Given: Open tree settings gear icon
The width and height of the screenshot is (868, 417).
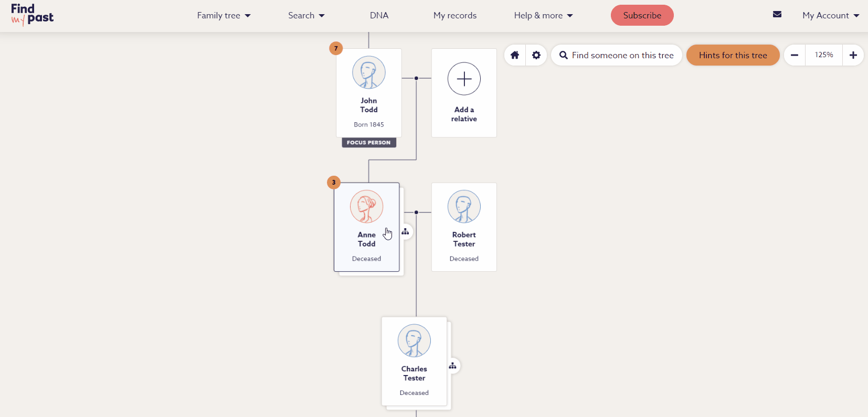Looking at the screenshot, I should click(x=536, y=55).
